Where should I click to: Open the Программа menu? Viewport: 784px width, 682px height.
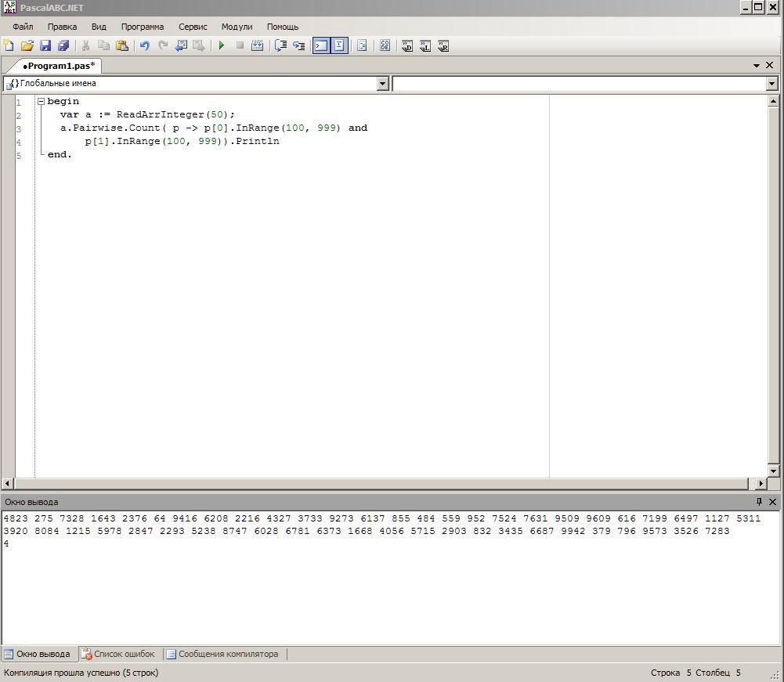(x=143, y=27)
